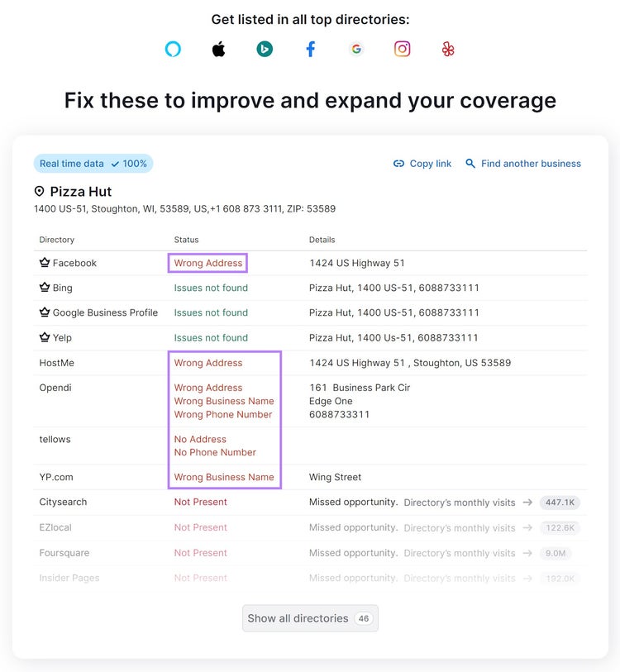Click the Directory column header
This screenshot has width=620, height=672.
click(56, 240)
